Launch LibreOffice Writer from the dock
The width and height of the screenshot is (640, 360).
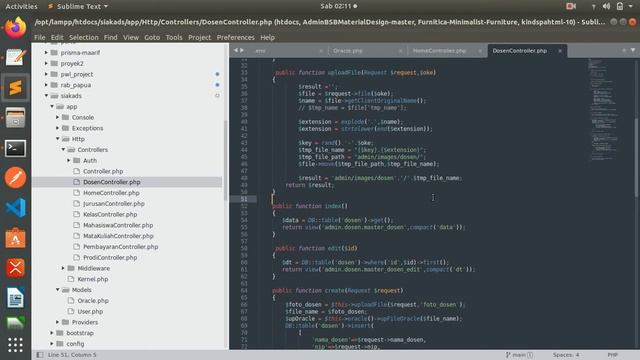[x=16, y=298]
